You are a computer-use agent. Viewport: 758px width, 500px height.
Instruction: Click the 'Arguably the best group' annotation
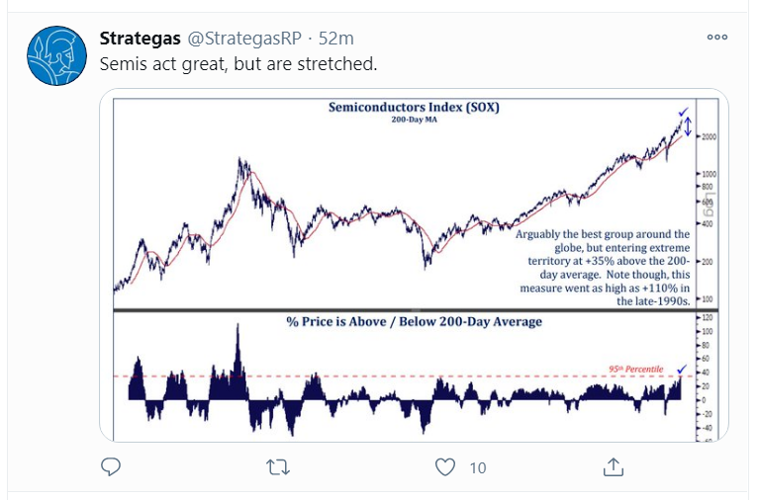(602, 266)
